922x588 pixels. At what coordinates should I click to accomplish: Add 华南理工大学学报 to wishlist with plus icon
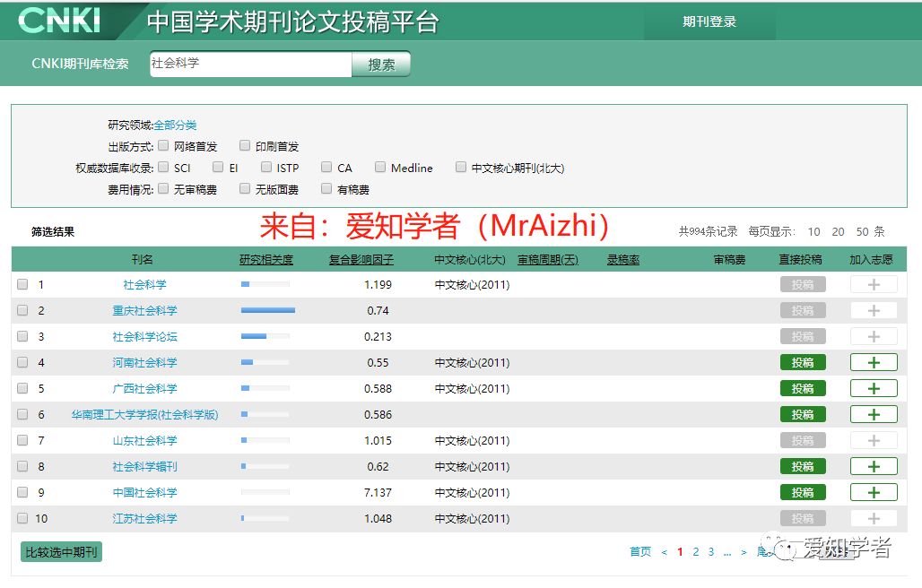coord(874,414)
